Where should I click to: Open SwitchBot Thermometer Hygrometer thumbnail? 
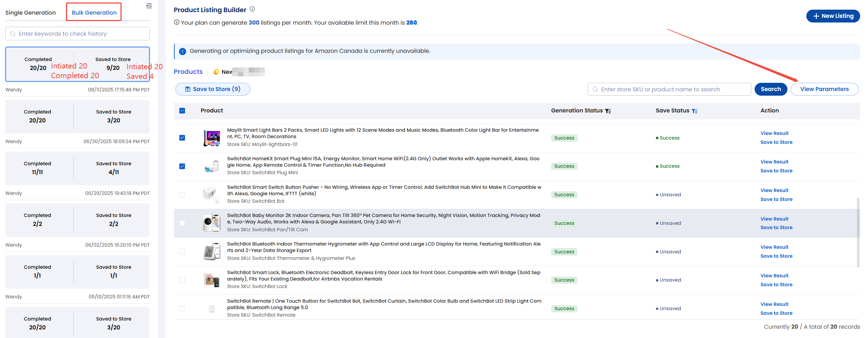[212, 252]
